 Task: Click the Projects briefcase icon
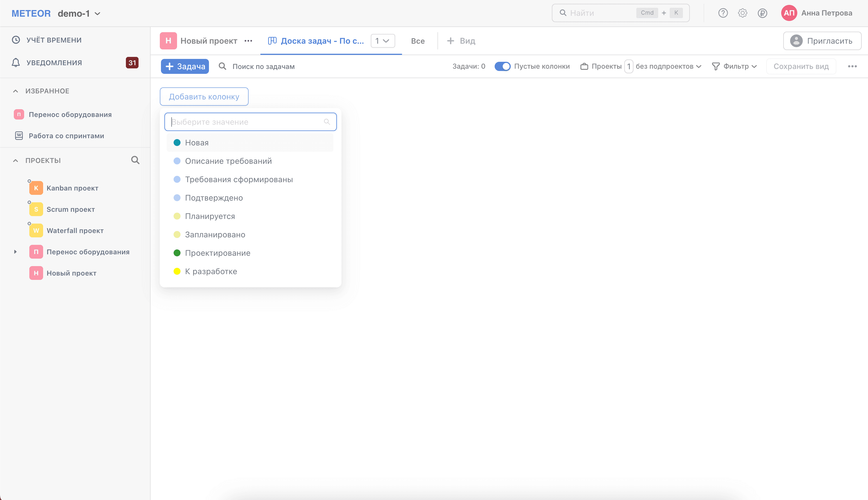pyautogui.click(x=584, y=66)
